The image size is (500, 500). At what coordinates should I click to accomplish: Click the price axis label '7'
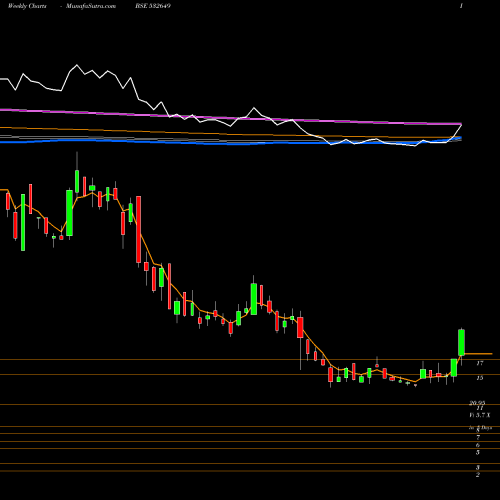point(478,437)
